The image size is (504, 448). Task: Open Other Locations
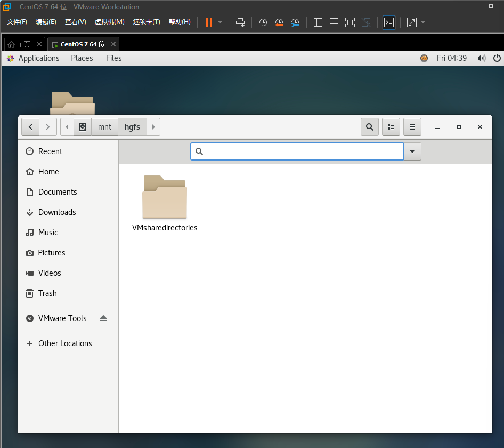click(x=68, y=343)
